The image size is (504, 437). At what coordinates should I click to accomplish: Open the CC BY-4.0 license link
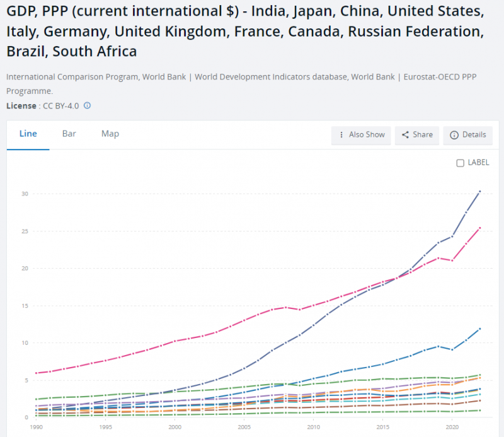(60, 106)
